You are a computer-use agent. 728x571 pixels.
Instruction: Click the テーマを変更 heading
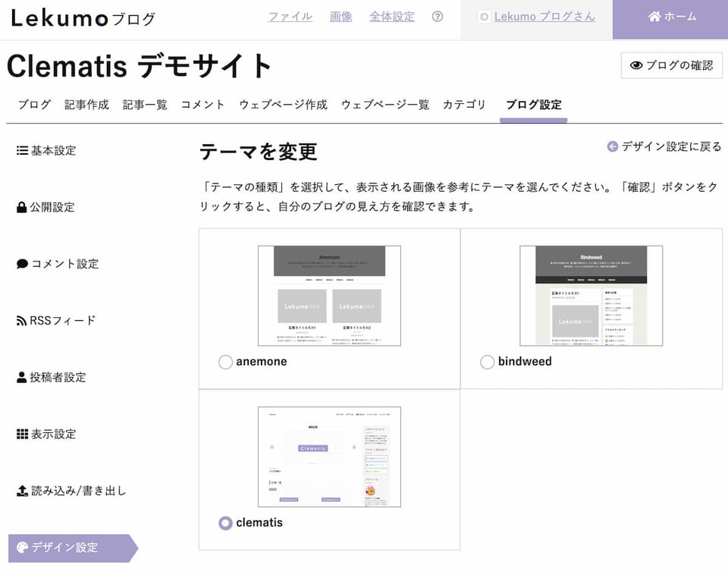click(259, 152)
